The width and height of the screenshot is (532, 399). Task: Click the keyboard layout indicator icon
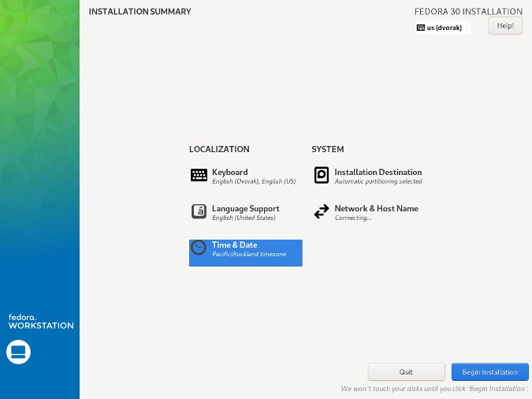click(421, 28)
